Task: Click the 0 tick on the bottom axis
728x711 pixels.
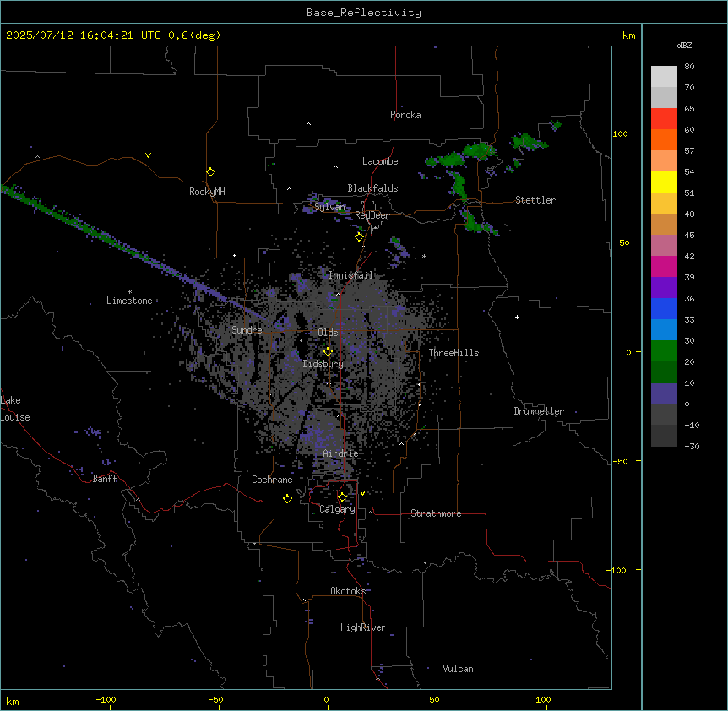Action: (326, 699)
